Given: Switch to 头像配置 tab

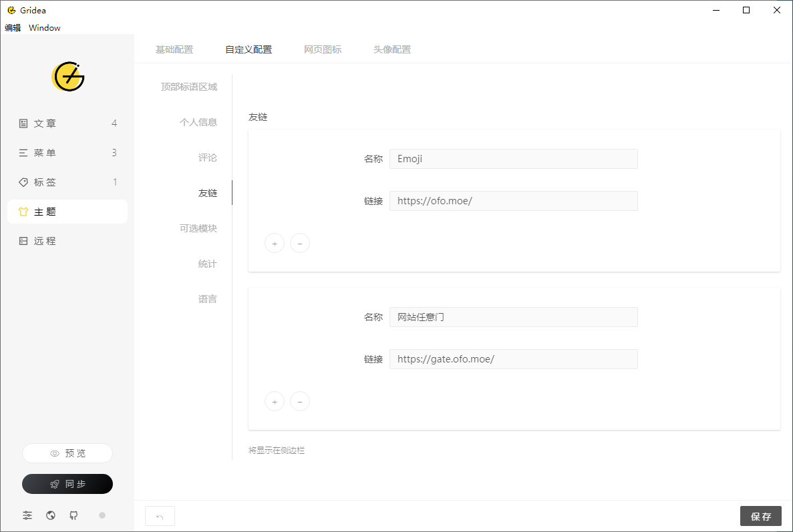Looking at the screenshot, I should point(392,49).
